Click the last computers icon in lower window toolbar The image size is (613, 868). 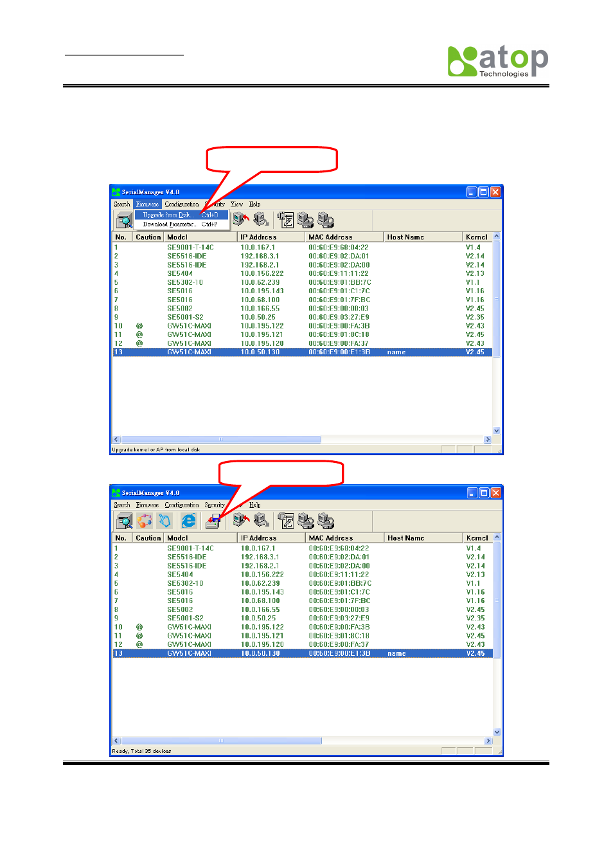(x=326, y=521)
